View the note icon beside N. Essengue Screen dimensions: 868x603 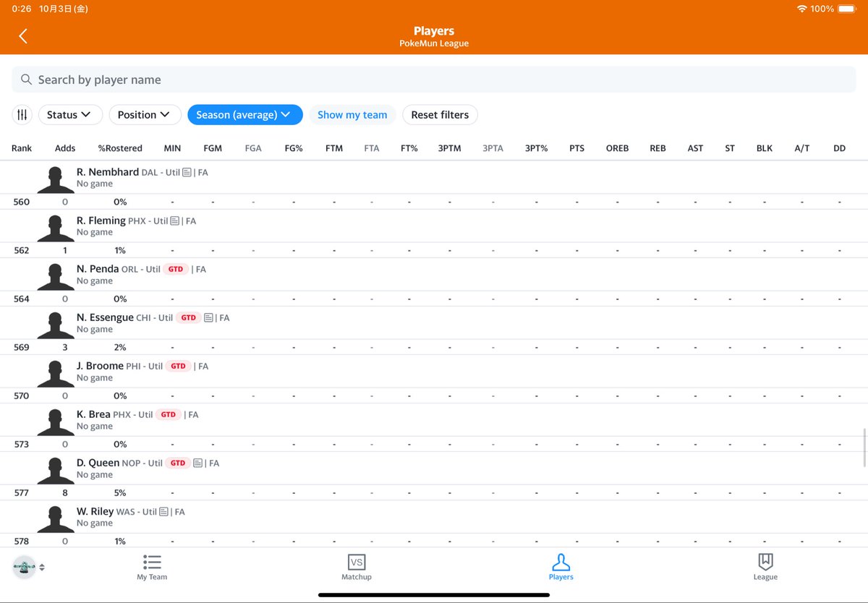pos(208,318)
